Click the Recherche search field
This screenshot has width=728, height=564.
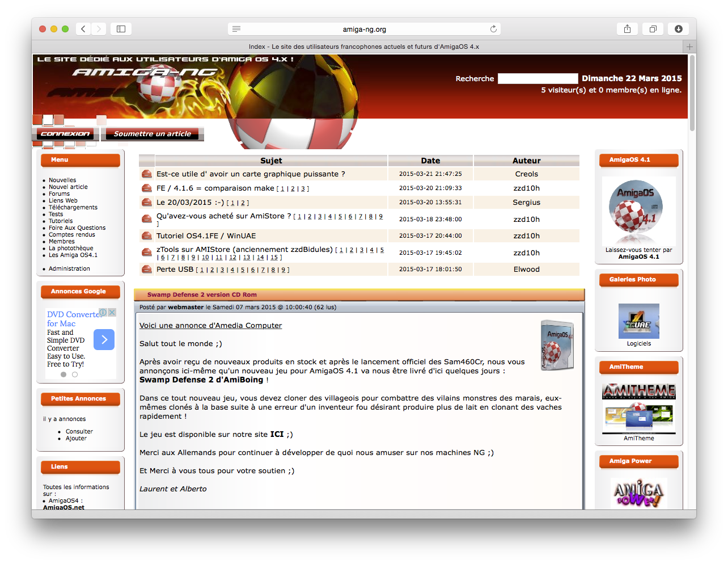click(537, 78)
